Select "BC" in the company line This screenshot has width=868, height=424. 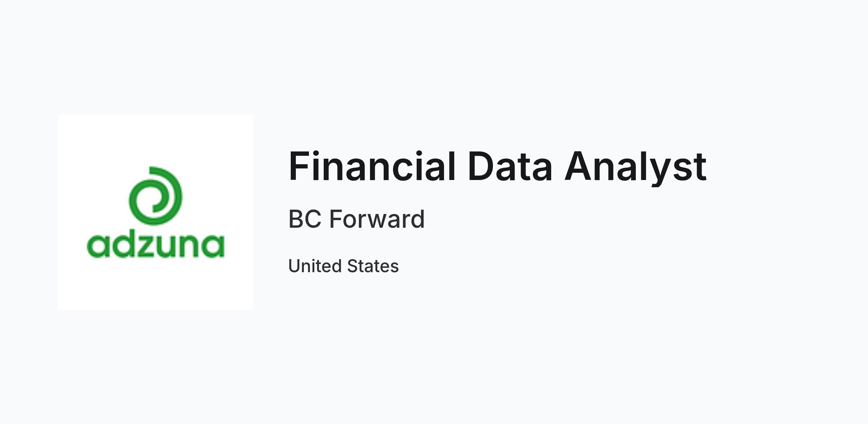click(305, 219)
